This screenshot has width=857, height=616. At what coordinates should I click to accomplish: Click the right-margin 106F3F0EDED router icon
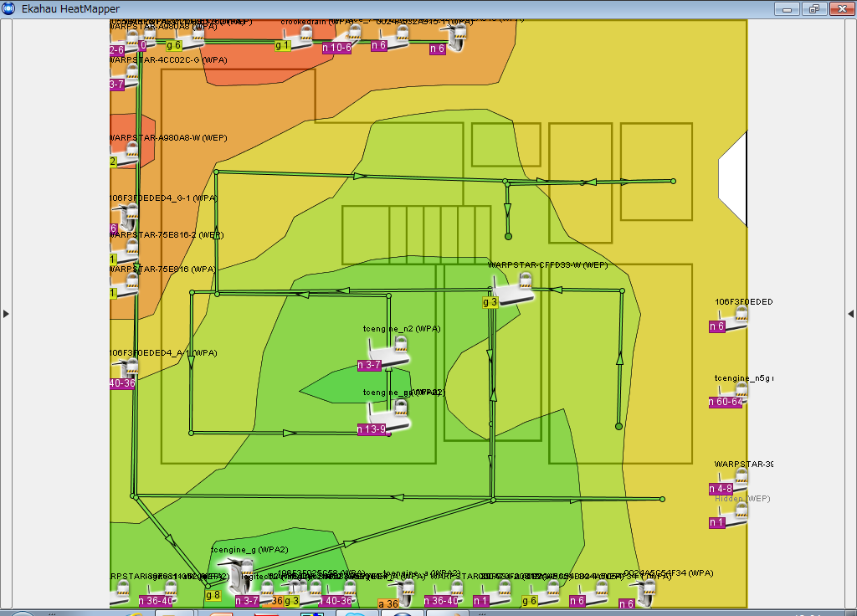732,318
